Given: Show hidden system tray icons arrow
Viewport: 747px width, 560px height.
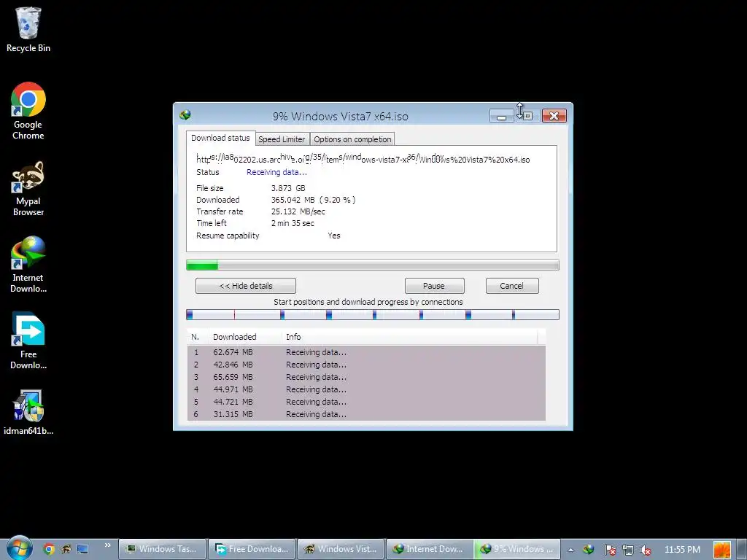Looking at the screenshot, I should [x=570, y=550].
